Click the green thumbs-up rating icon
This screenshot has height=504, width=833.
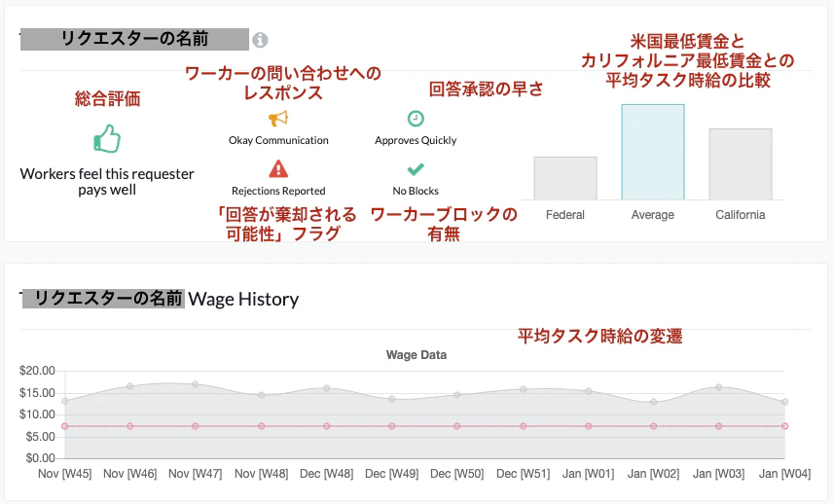point(107,138)
